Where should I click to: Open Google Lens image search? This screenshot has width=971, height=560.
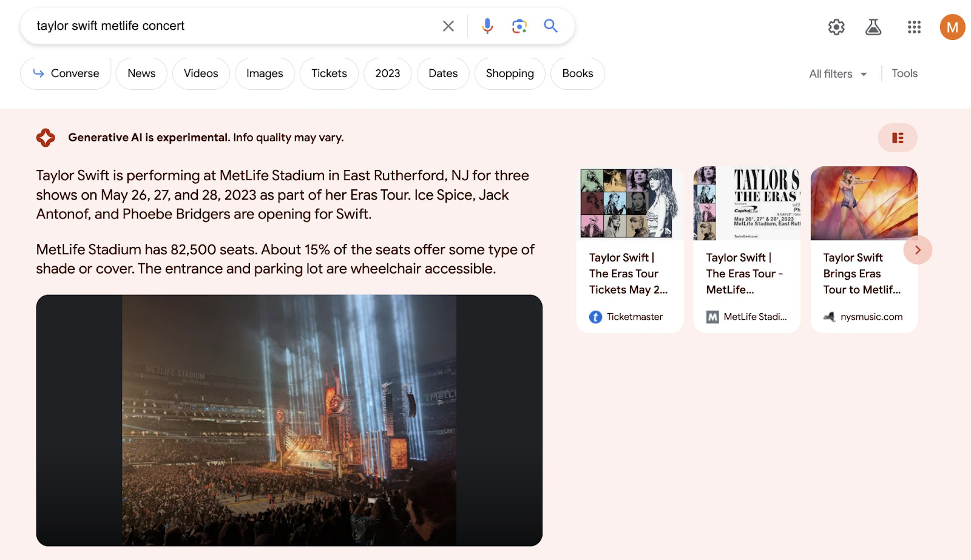519,26
